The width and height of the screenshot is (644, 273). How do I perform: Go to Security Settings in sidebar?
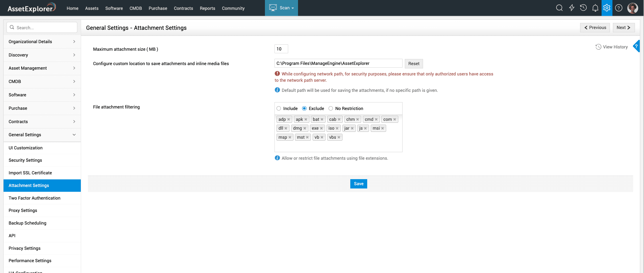[x=25, y=160]
